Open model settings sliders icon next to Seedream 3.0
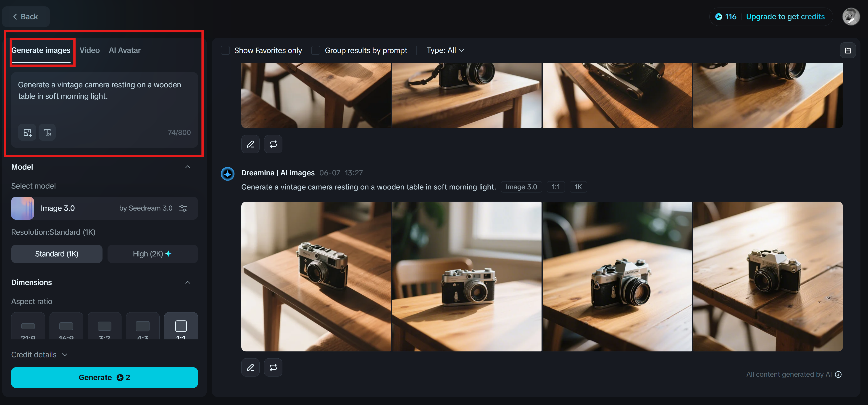Viewport: 868px width, 405px height. coord(183,208)
